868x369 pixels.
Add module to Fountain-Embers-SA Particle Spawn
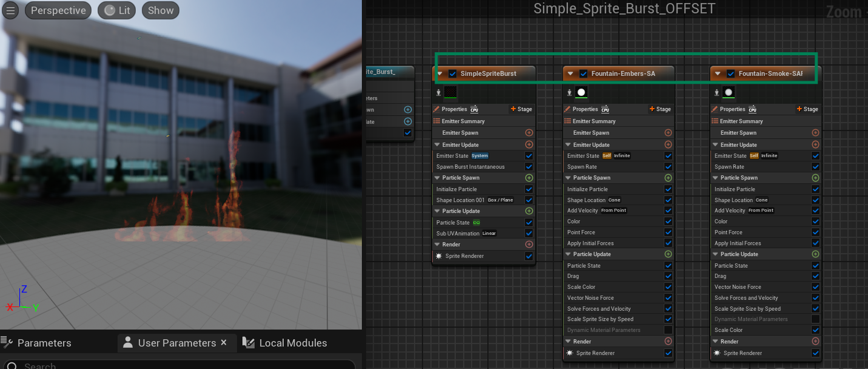coord(668,178)
